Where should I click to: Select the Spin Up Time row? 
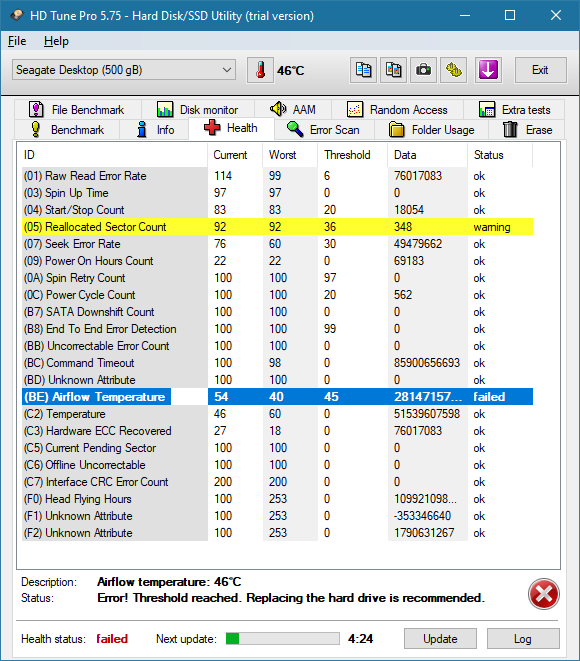point(277,193)
